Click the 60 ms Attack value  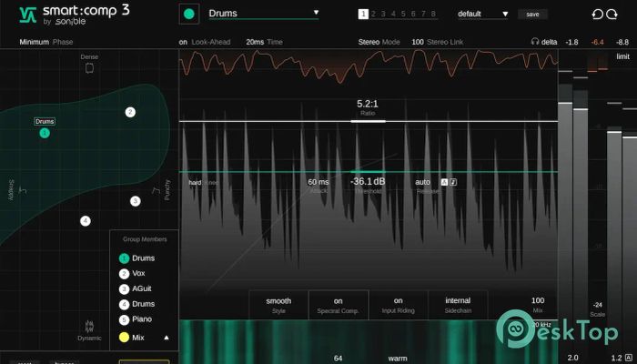[x=318, y=182]
